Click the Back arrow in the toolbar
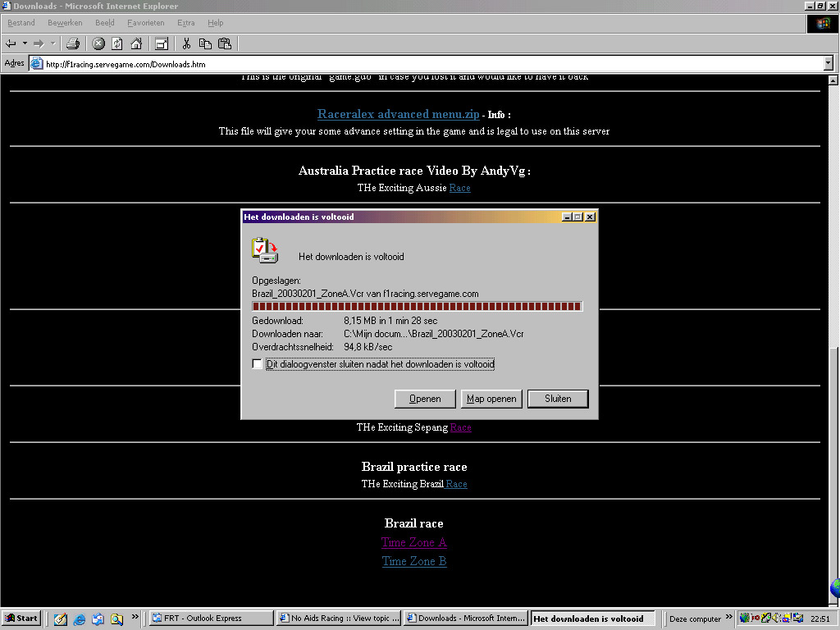 tap(11, 43)
